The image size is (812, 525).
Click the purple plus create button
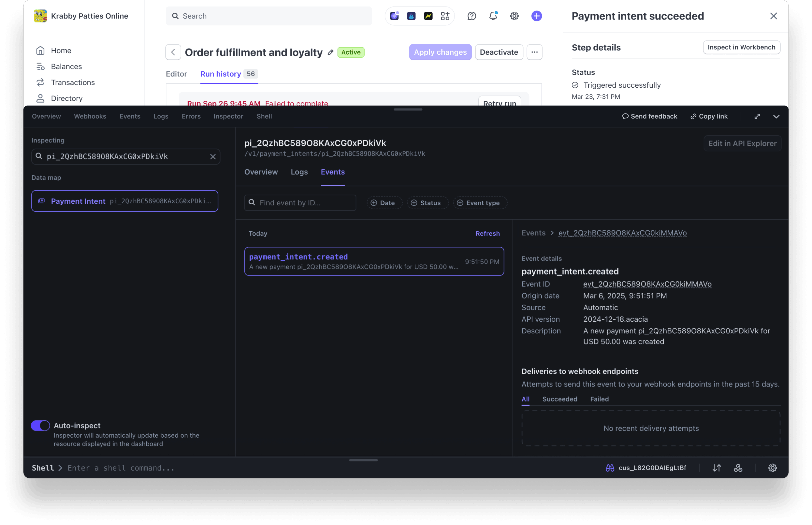coord(536,16)
